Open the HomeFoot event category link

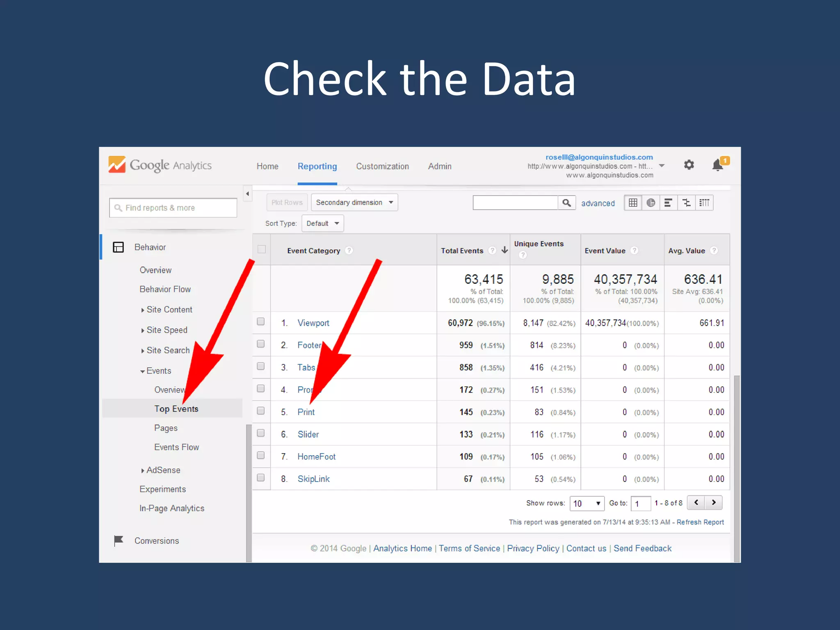317,457
